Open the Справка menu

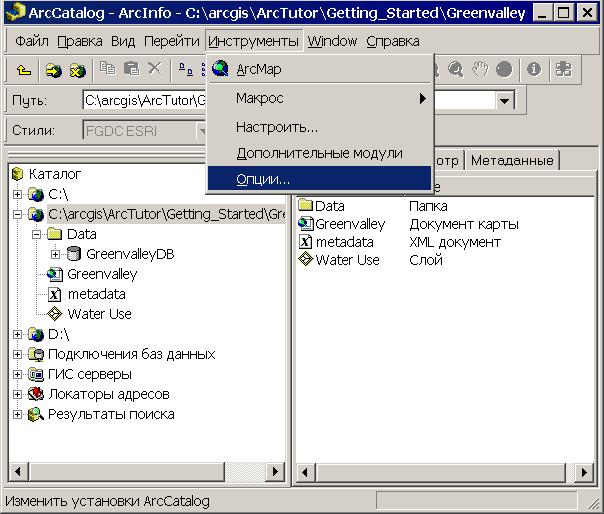pos(393,41)
